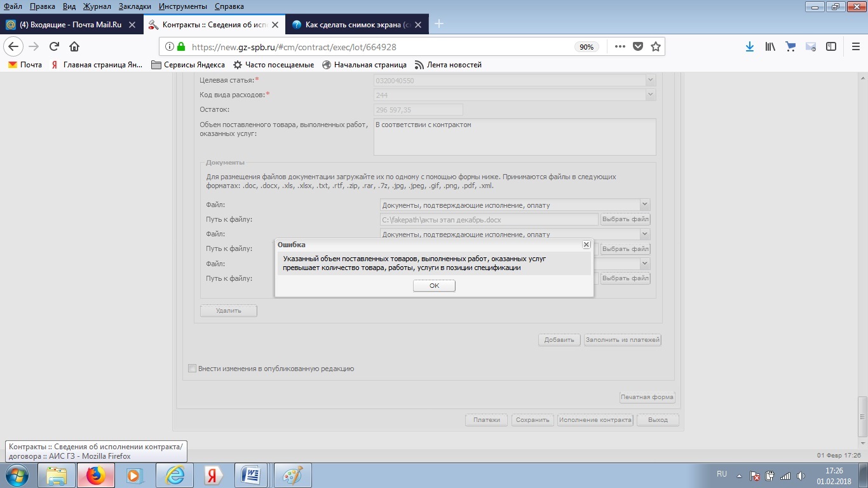868x488 pixels.
Task: Open the Сервисы Яндекса bookmark folder
Action: 188,65
